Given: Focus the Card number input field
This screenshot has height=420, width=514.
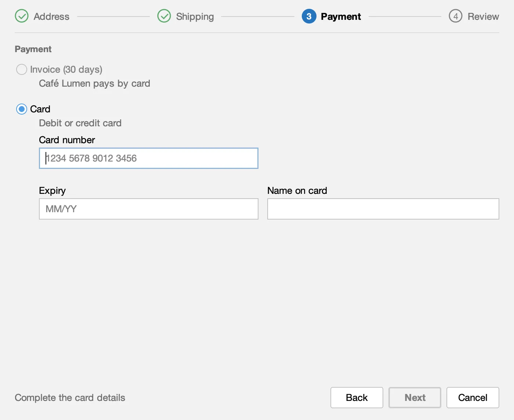Looking at the screenshot, I should [x=149, y=158].
